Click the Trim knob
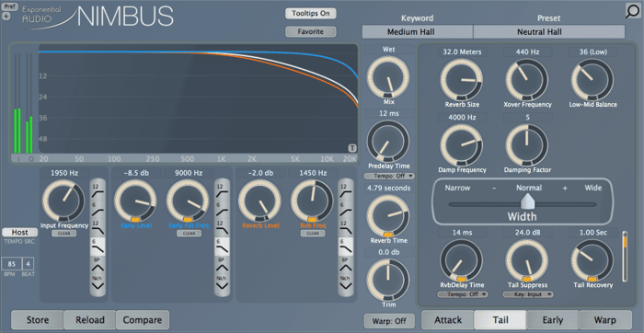This screenshot has height=333, width=644. [x=387, y=281]
